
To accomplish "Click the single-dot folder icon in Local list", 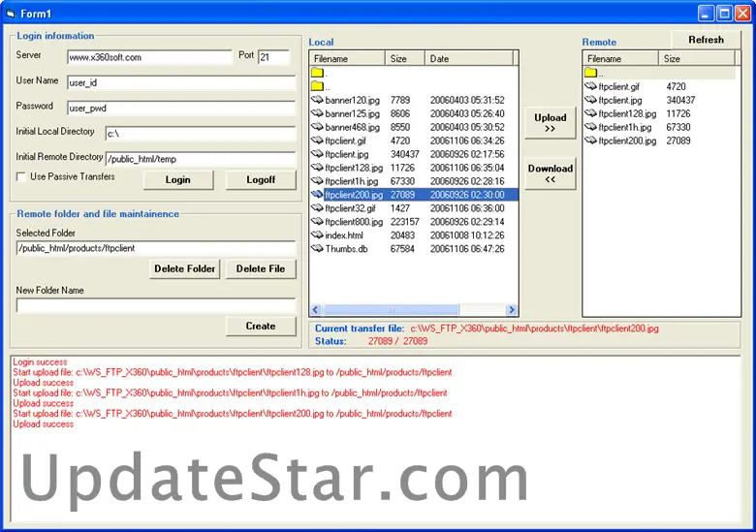I will [317, 73].
